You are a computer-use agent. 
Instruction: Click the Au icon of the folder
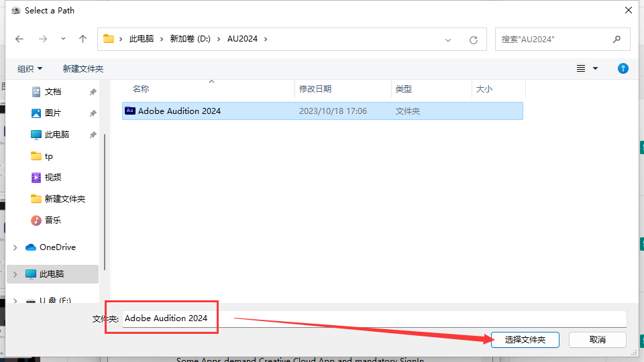coord(129,111)
